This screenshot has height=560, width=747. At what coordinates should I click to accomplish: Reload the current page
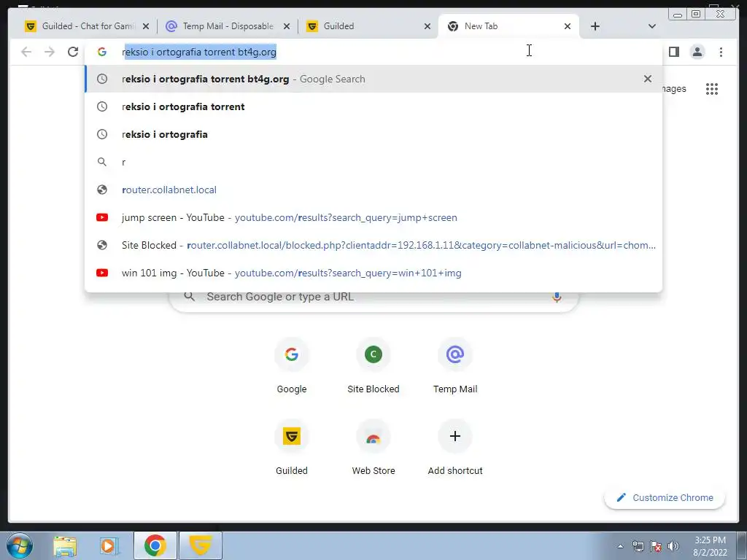click(73, 52)
